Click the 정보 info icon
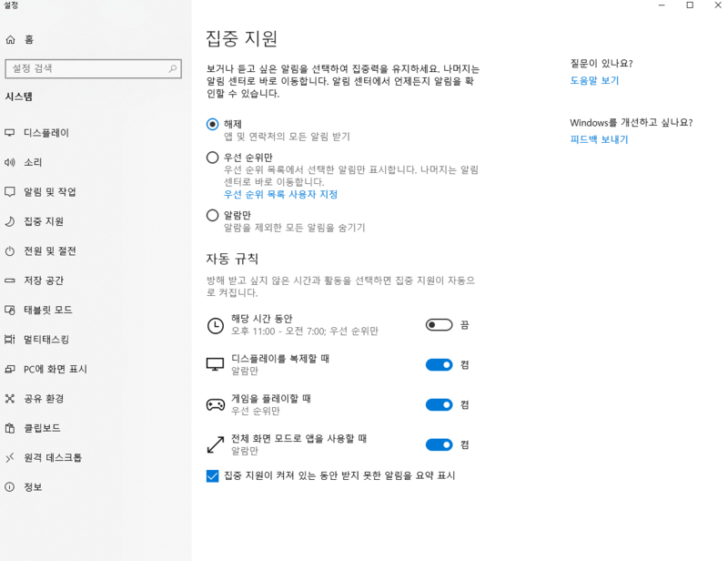The image size is (728, 561). pyautogui.click(x=10, y=487)
